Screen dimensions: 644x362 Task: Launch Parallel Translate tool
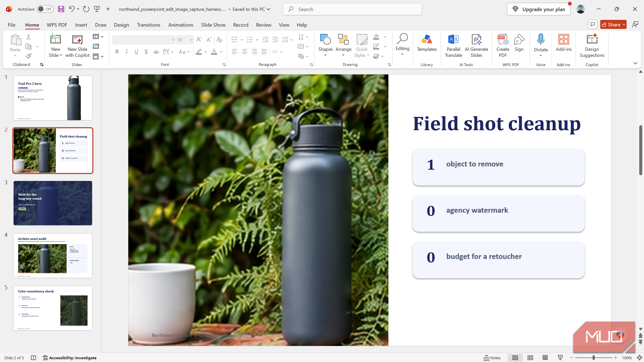453,46
